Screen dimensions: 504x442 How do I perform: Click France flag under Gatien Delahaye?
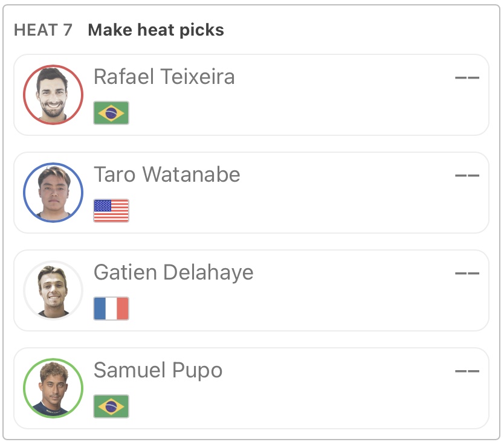coord(111,309)
